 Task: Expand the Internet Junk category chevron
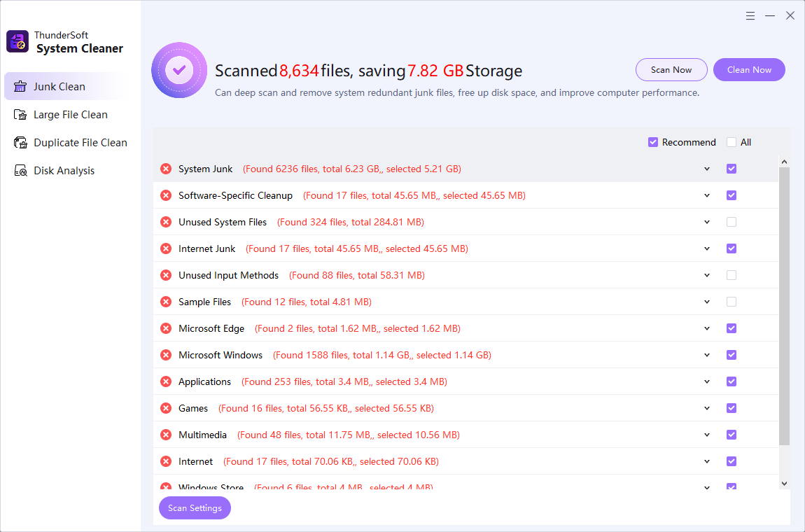pyautogui.click(x=707, y=248)
